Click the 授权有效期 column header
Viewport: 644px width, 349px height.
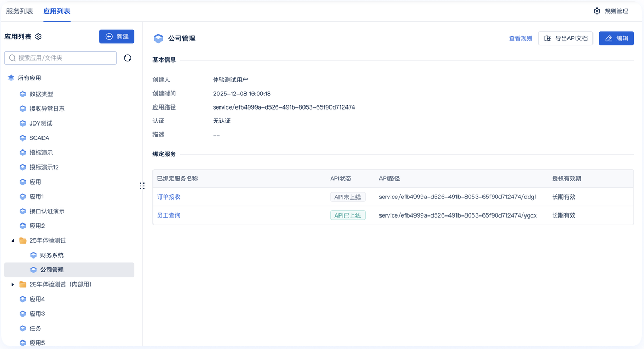click(x=566, y=179)
